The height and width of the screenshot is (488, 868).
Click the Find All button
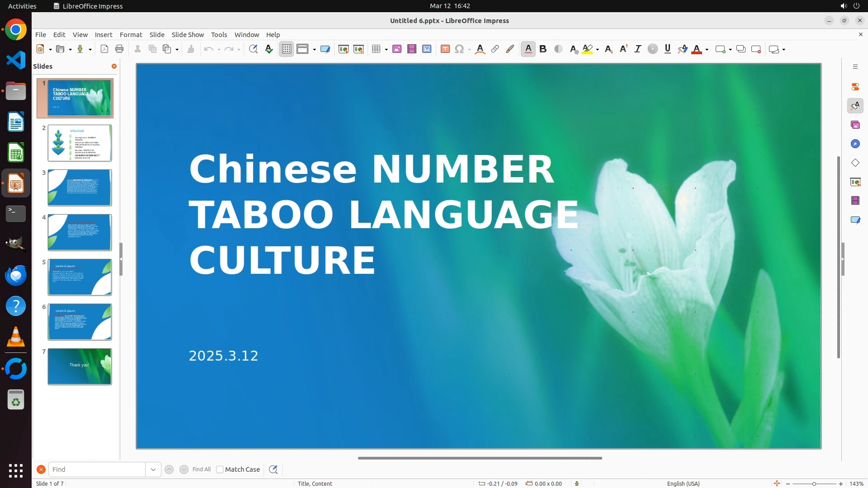201,469
